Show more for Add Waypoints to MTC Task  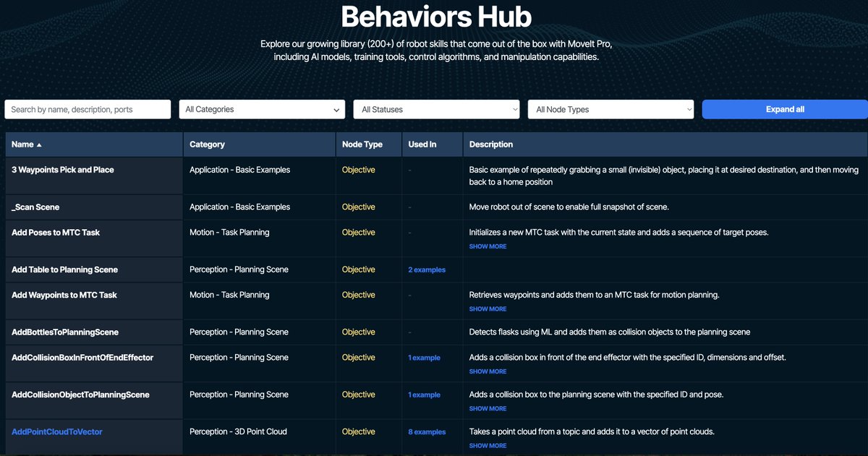[488, 309]
